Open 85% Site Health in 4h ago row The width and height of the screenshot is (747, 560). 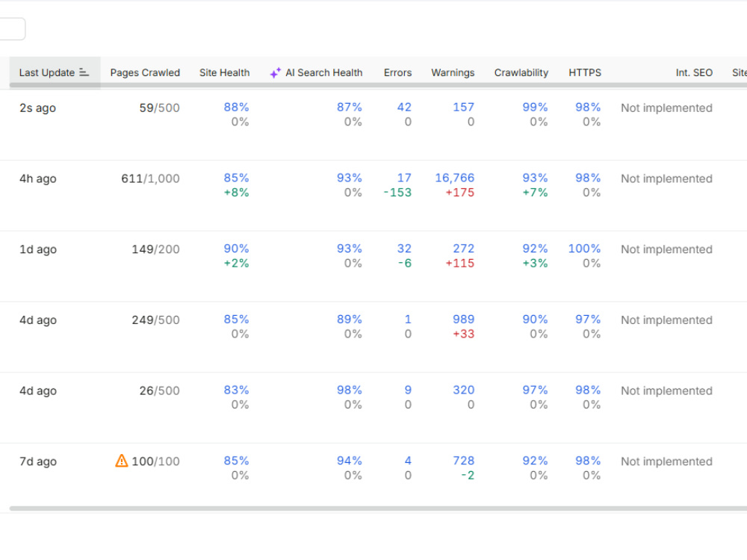236,178
